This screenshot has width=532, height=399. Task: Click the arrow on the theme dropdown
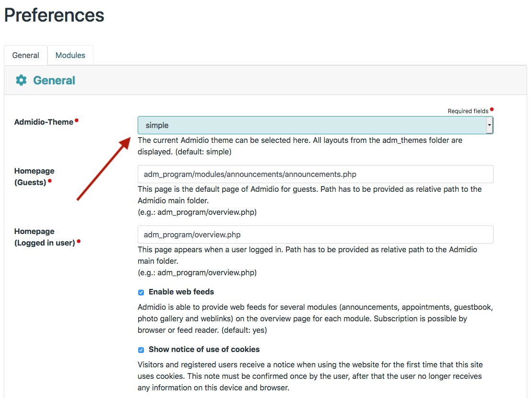[x=489, y=125]
